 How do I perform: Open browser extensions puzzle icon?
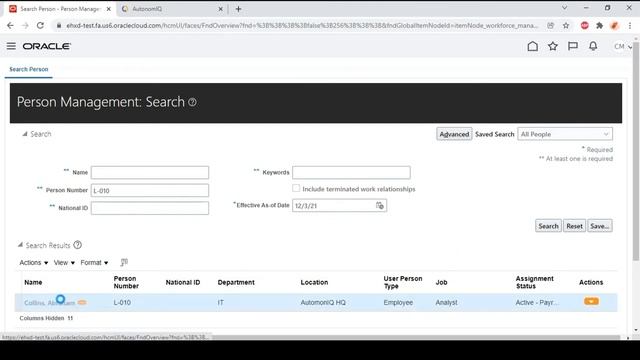[599, 25]
